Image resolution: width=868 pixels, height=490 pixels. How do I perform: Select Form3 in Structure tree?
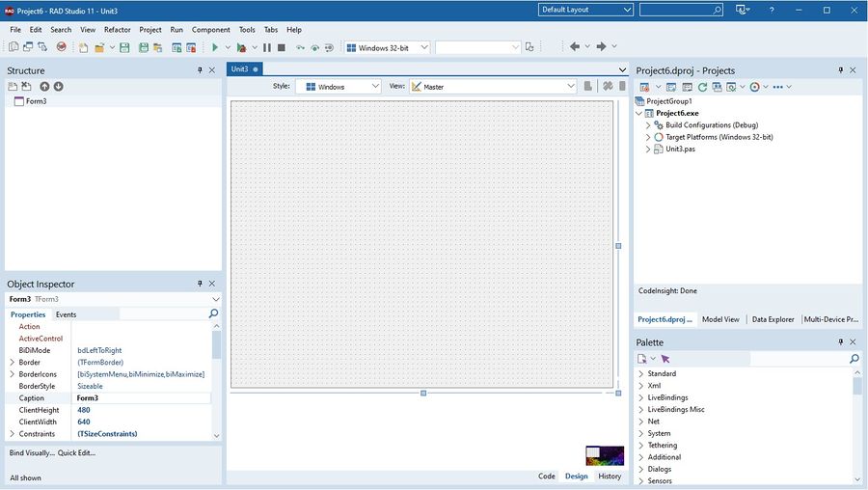[x=36, y=101]
